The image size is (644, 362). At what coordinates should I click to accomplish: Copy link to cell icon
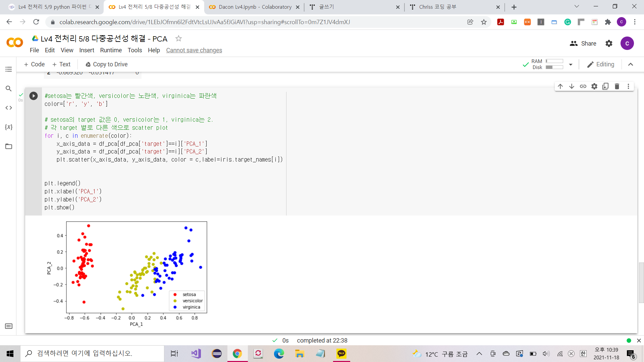coord(583,86)
